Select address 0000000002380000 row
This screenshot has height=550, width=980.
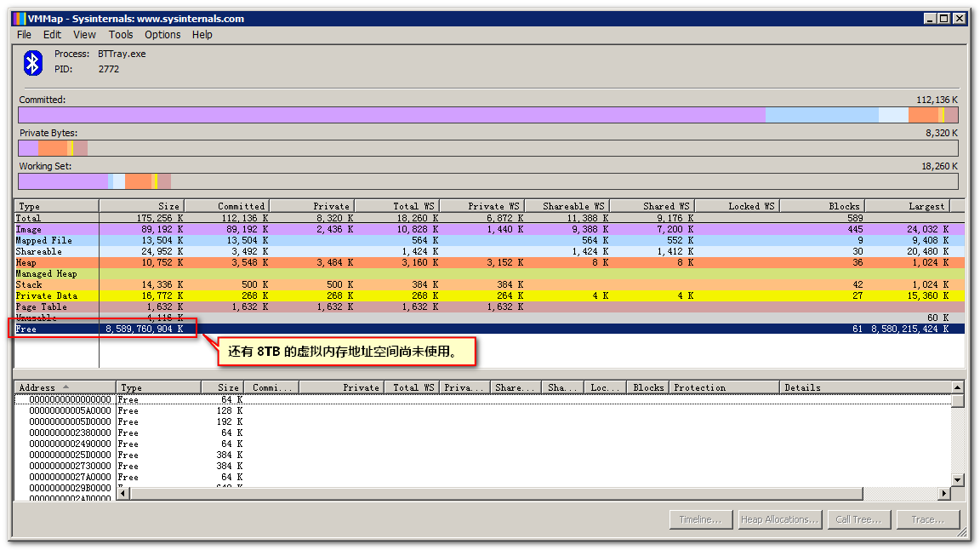click(x=481, y=433)
